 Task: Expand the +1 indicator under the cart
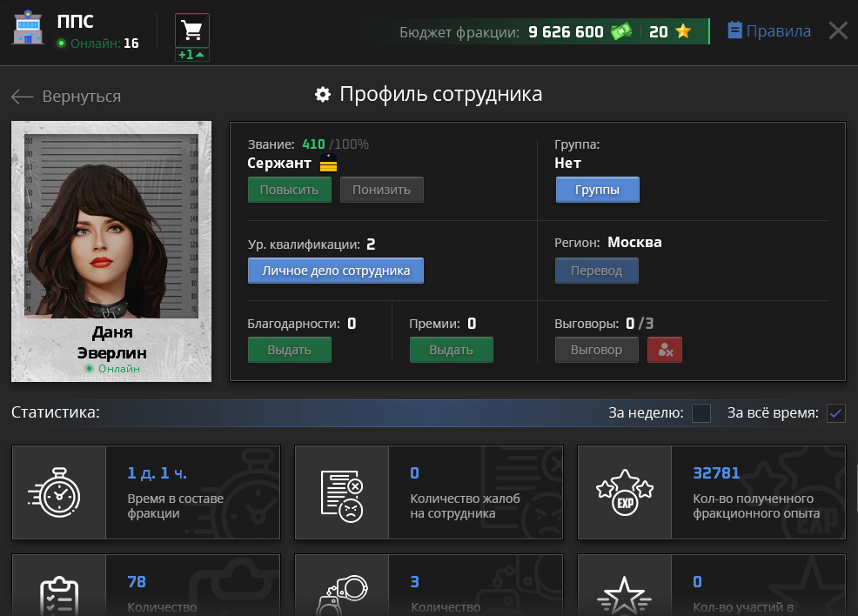[x=191, y=55]
